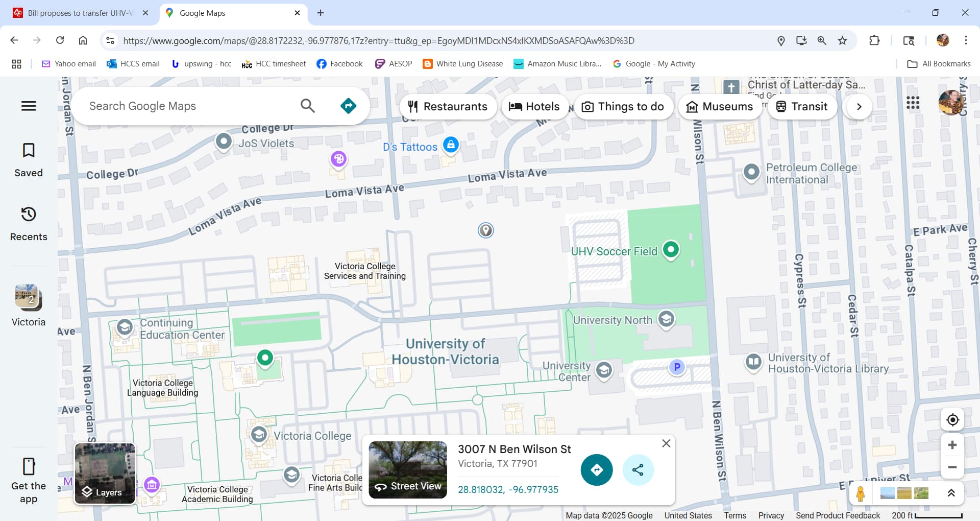Screen dimensions: 980x521
Task: Get directions to 3007 N Ben Wilson St
Action: point(597,470)
